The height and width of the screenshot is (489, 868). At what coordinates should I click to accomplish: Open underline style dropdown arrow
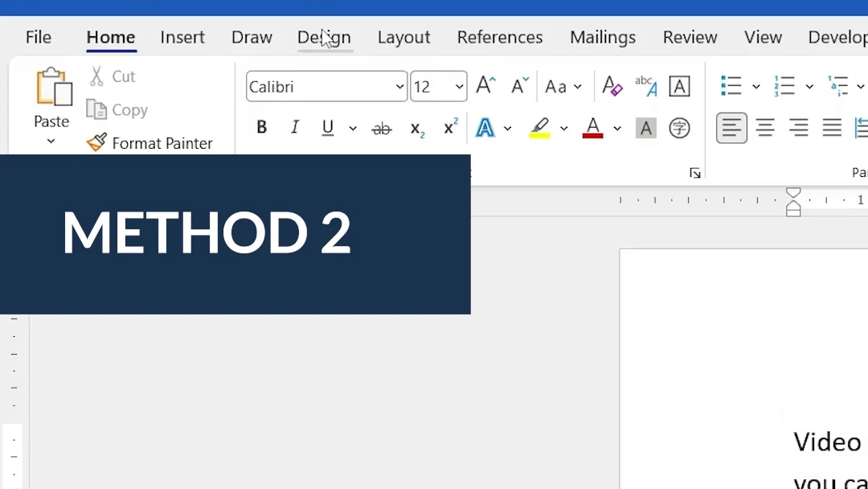point(353,129)
